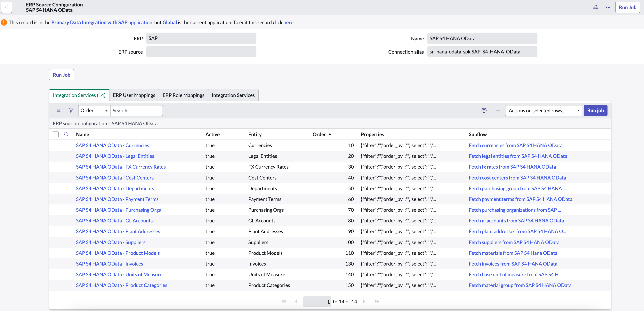This screenshot has height=311, width=644.
Task: Click the page row number input field
Action: tap(317, 301)
